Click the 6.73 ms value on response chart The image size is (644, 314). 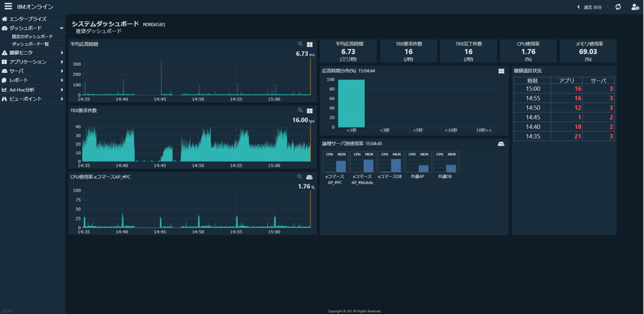pyautogui.click(x=305, y=54)
